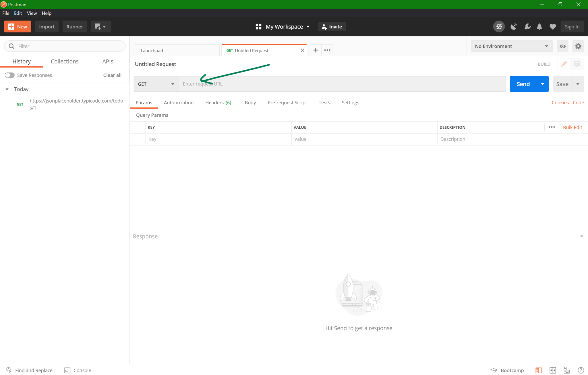The width and height of the screenshot is (588, 375).
Task: Enable the Save Responses switch
Action: tap(9, 75)
